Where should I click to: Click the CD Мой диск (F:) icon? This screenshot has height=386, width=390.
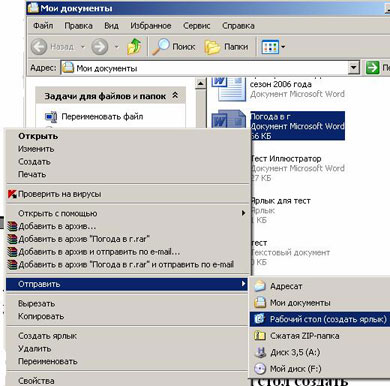260,369
